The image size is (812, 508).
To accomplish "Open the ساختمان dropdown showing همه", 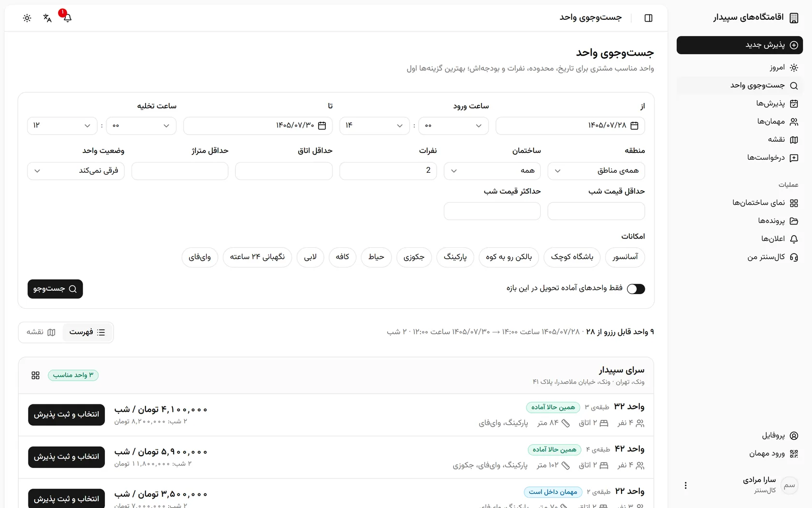I will click(x=492, y=171).
